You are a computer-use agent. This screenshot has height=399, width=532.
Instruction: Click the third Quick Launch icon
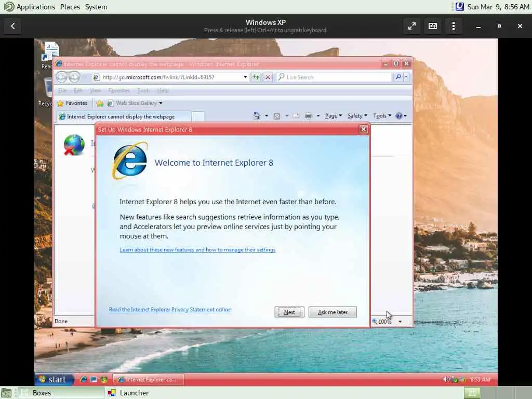pyautogui.click(x=104, y=379)
